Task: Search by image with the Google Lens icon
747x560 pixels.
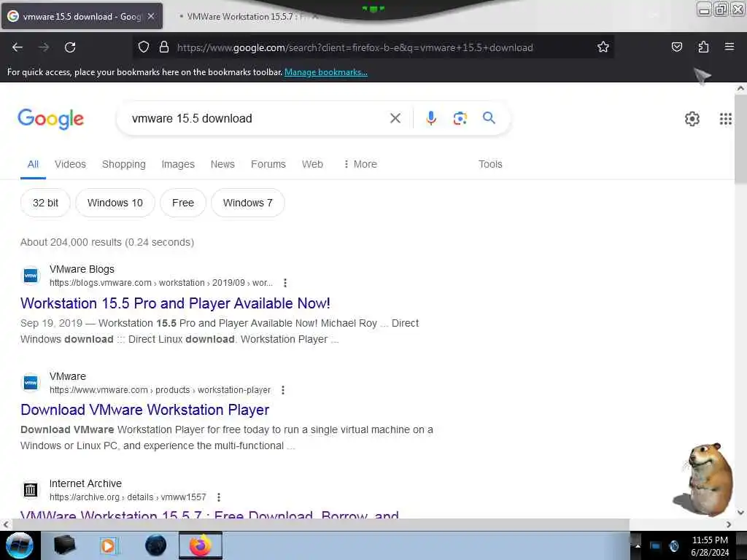Action: tap(460, 118)
